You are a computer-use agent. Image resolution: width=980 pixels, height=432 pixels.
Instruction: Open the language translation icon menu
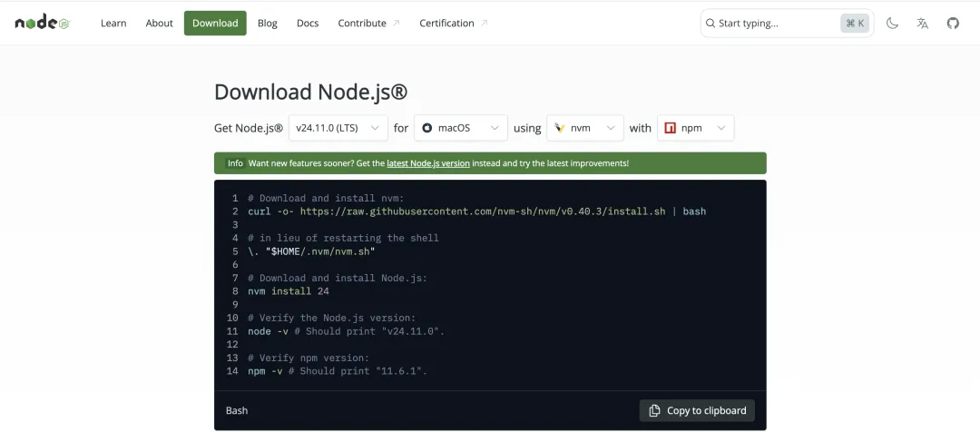coord(923,23)
